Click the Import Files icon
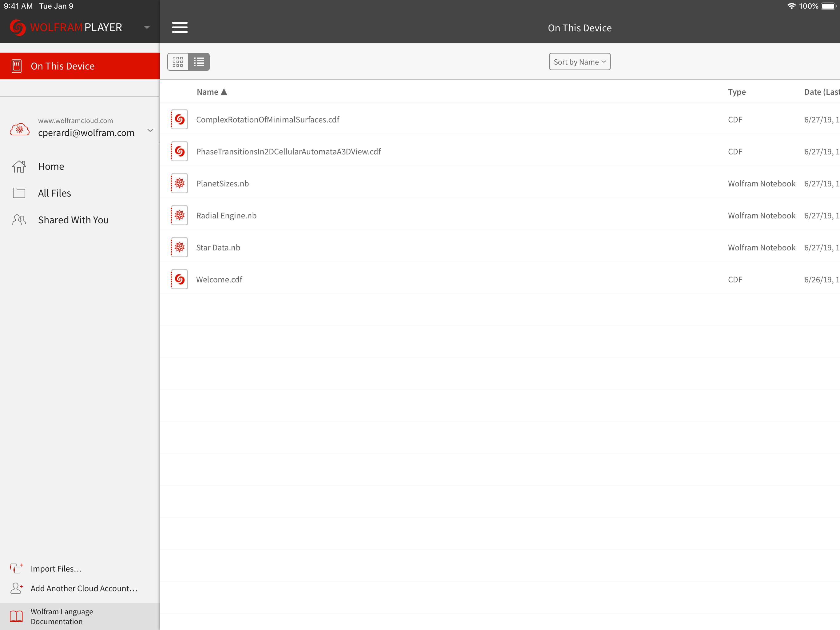The width and height of the screenshot is (840, 630). coord(16,568)
